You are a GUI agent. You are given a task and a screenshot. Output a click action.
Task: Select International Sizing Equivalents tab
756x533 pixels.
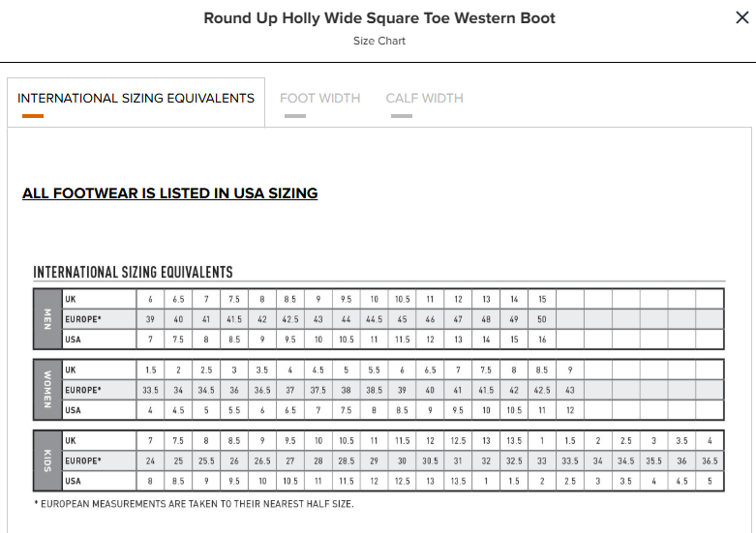[x=136, y=99]
